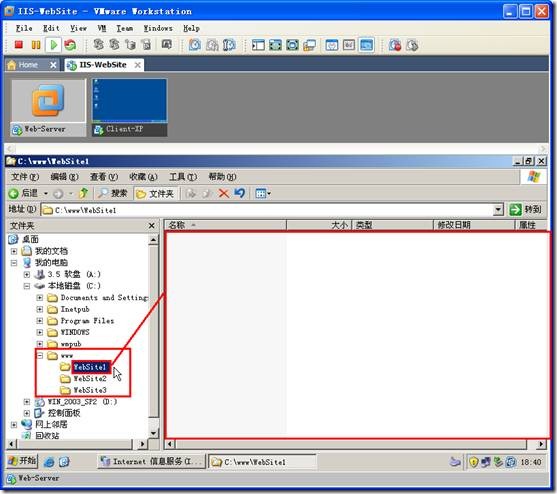Click folder tree scrollbar down arrow
This screenshot has width=557, height=494.
[153, 433]
